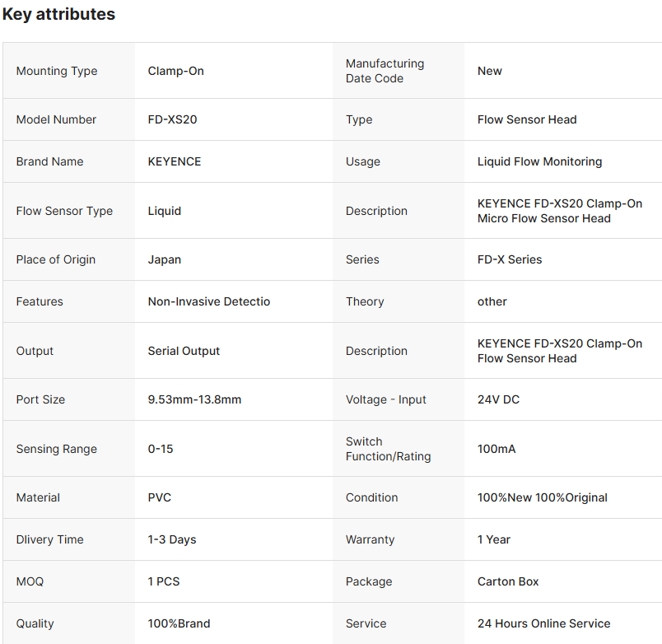Click the Liquid Flow Monitoring usage value

539,161
